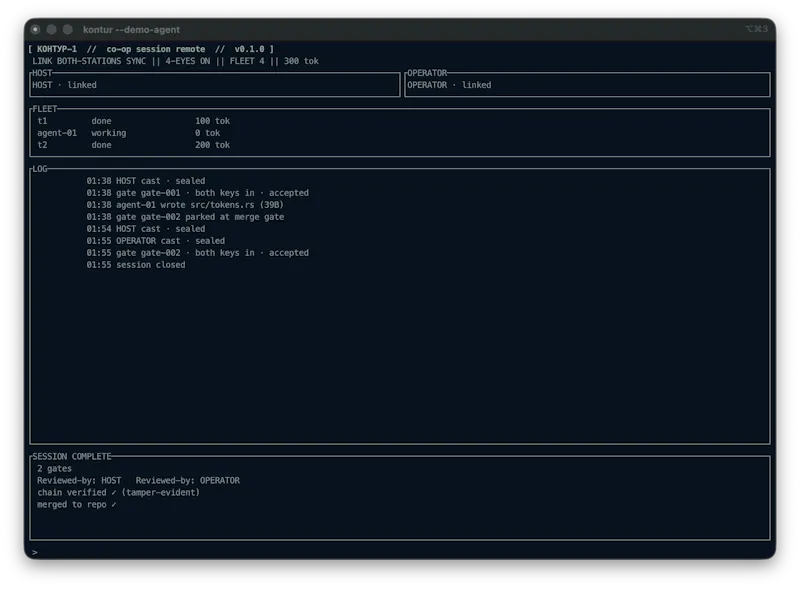800x589 pixels.
Task: Click the green zoom window button
Action: pos(67,30)
